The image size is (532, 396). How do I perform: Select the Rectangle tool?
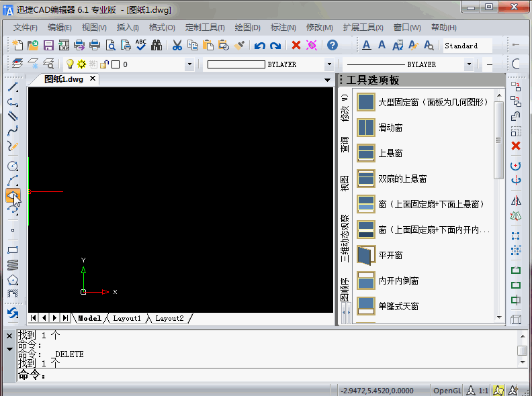(x=13, y=250)
